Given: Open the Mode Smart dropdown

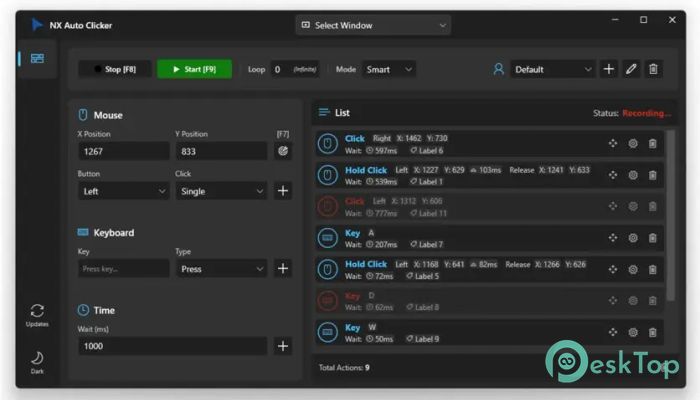Looking at the screenshot, I should click(x=388, y=69).
